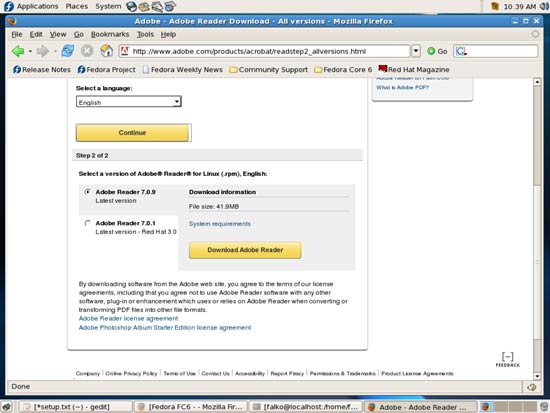This screenshot has height=413, width=550.
Task: Open the Fedora Project bookmark
Action: (106, 69)
